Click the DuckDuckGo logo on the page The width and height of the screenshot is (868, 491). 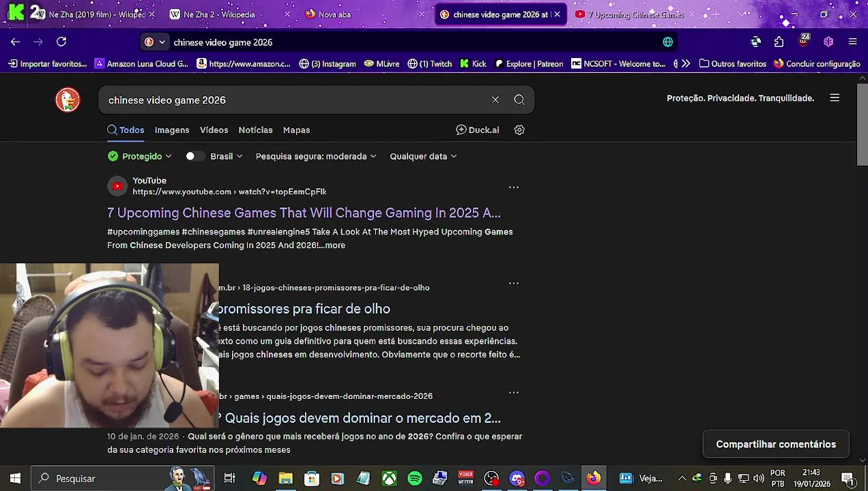point(68,100)
